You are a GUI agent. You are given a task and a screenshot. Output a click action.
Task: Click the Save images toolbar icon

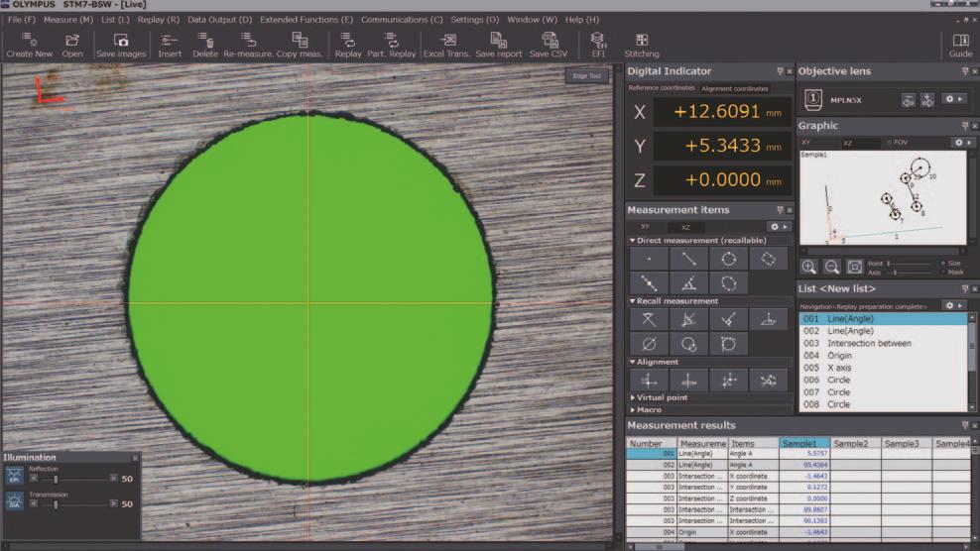(120, 45)
